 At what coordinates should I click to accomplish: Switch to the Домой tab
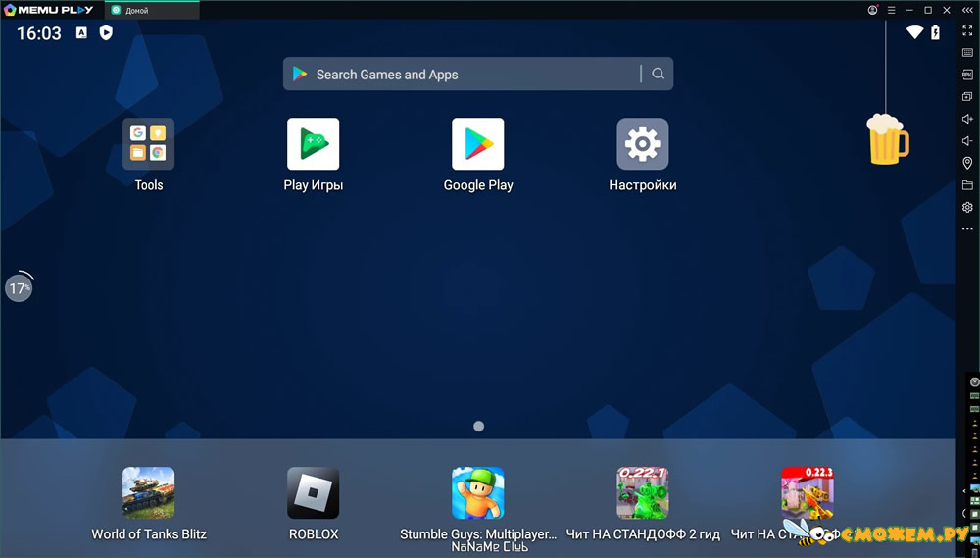[153, 10]
